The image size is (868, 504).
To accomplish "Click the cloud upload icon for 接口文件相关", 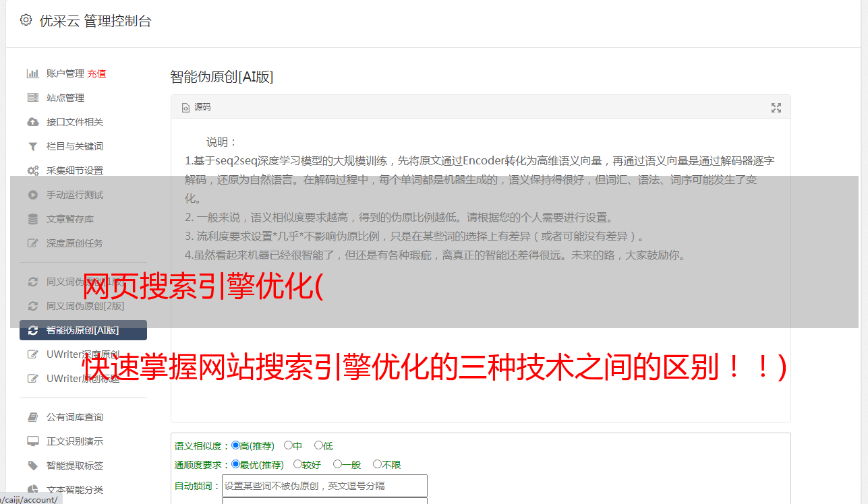I will point(32,122).
